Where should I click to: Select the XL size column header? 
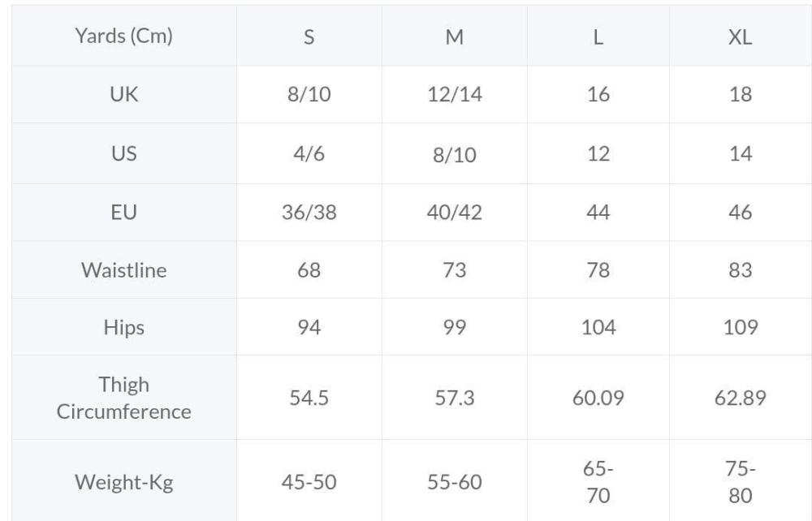pyautogui.click(x=741, y=36)
